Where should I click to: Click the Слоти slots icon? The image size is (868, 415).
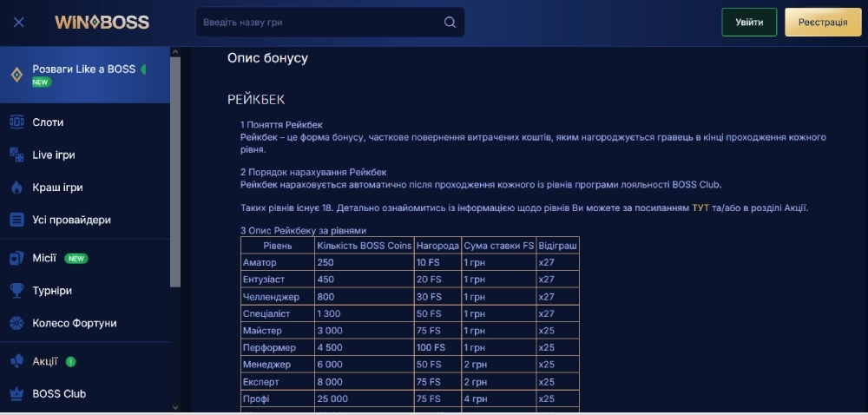click(x=16, y=122)
